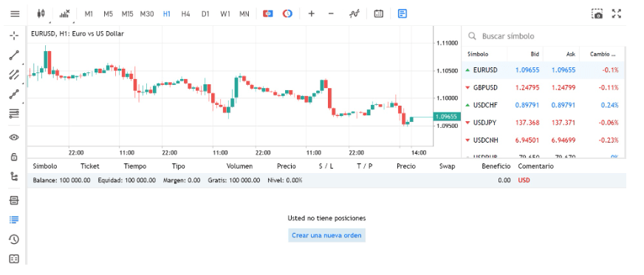Click the Equidad: 100 000.00 value

click(x=126, y=180)
